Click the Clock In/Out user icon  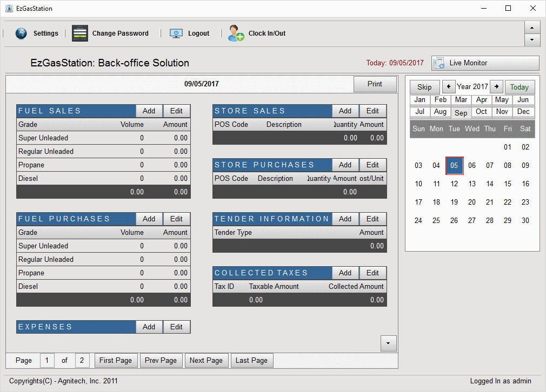236,33
